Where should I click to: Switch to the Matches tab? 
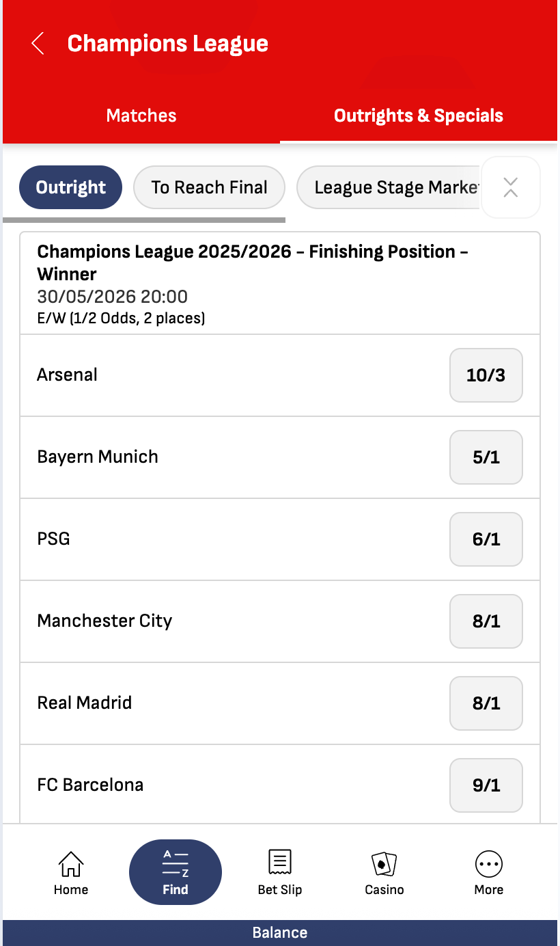click(x=141, y=116)
